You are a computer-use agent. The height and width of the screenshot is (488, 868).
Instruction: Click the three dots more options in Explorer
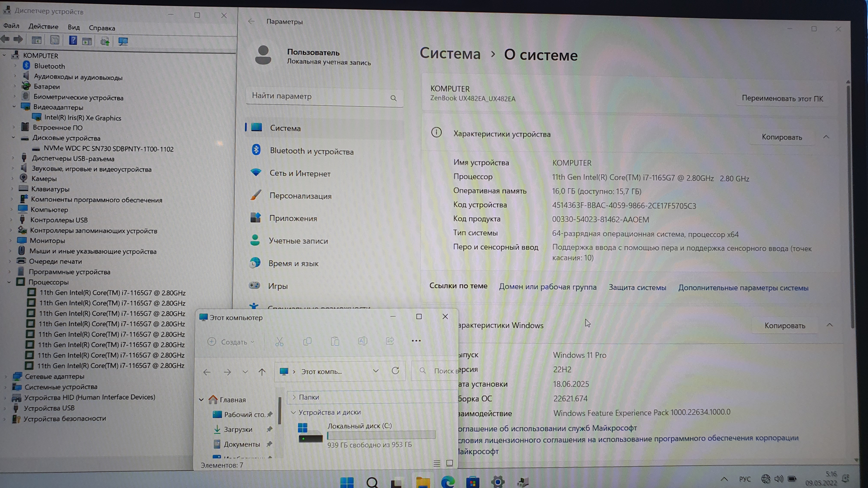click(x=416, y=341)
